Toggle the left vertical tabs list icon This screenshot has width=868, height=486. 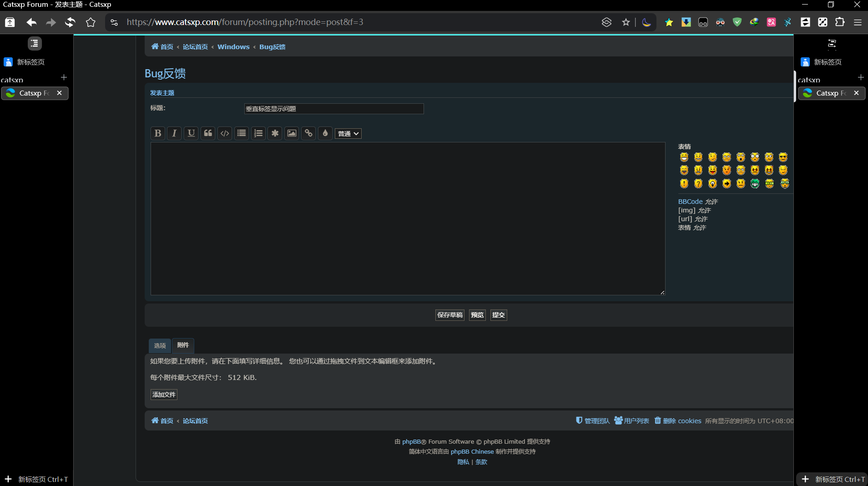click(x=35, y=44)
